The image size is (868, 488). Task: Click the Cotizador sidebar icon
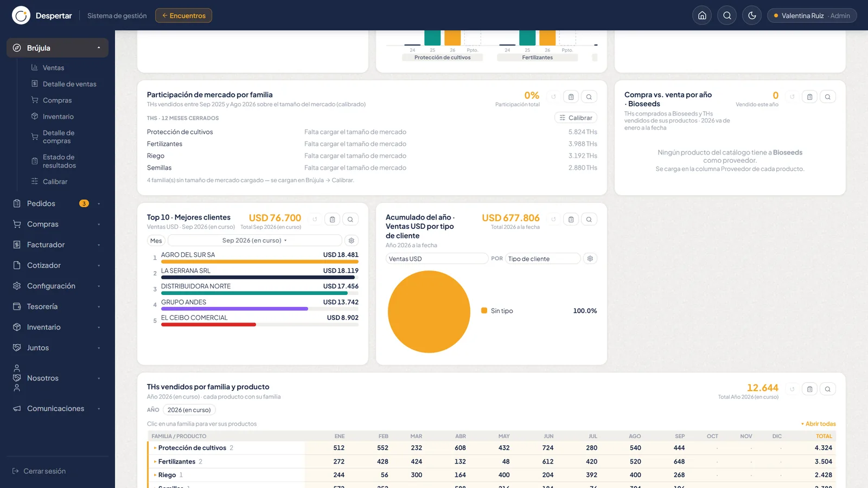[17, 265]
